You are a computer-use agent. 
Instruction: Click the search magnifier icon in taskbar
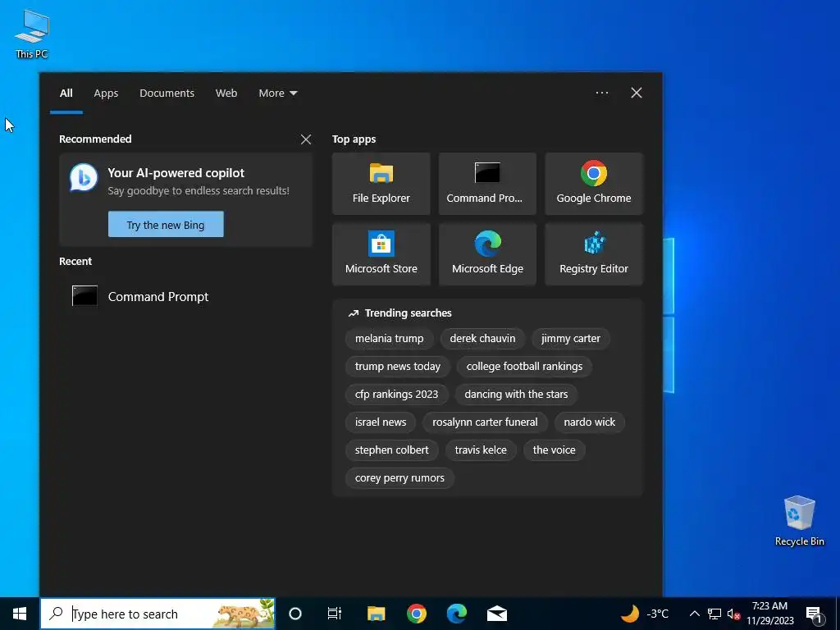click(56, 614)
